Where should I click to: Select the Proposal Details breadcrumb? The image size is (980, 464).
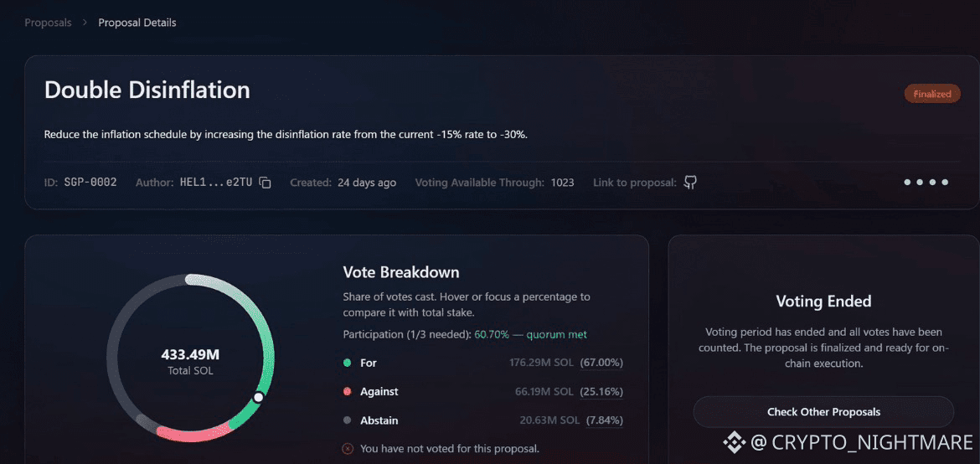coord(137,23)
